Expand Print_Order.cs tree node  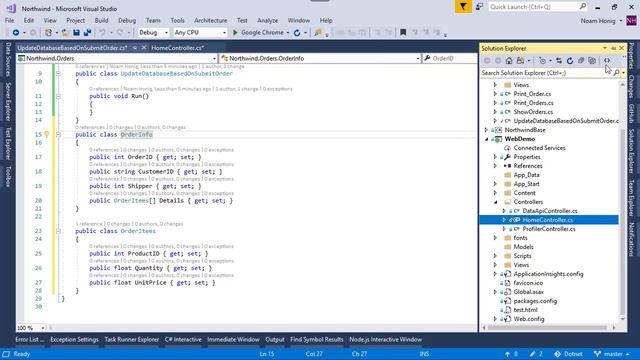click(495, 94)
